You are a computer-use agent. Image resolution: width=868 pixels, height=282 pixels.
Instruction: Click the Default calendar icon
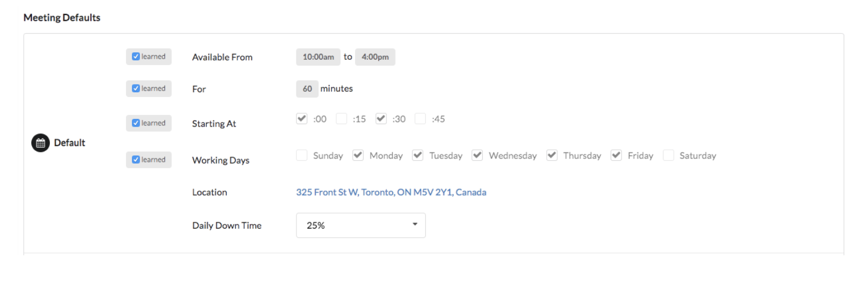click(40, 143)
